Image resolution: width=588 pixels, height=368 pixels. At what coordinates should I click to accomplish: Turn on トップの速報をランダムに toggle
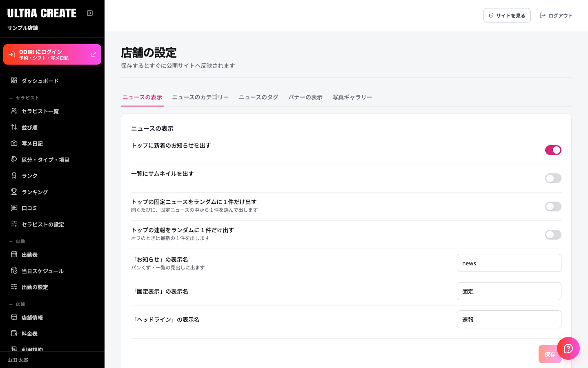(x=553, y=235)
